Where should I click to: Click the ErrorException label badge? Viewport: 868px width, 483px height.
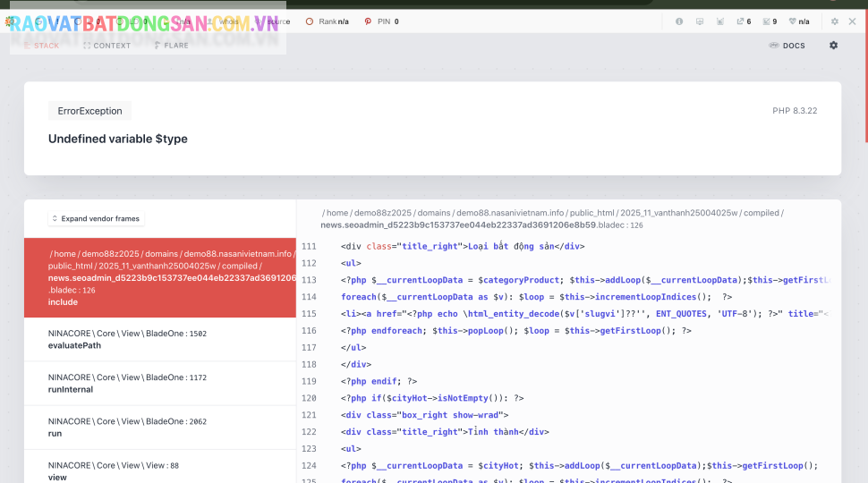[89, 111]
